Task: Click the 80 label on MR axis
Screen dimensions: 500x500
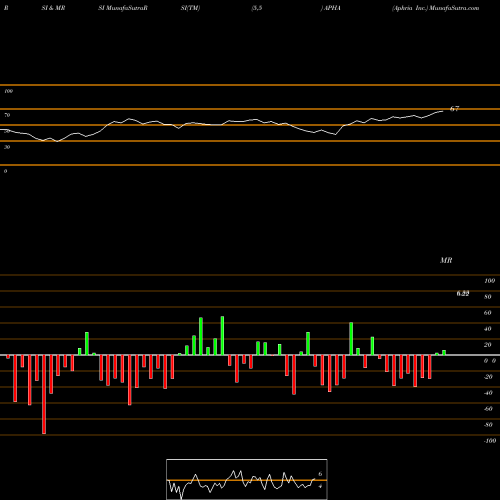Action: tap(488, 297)
